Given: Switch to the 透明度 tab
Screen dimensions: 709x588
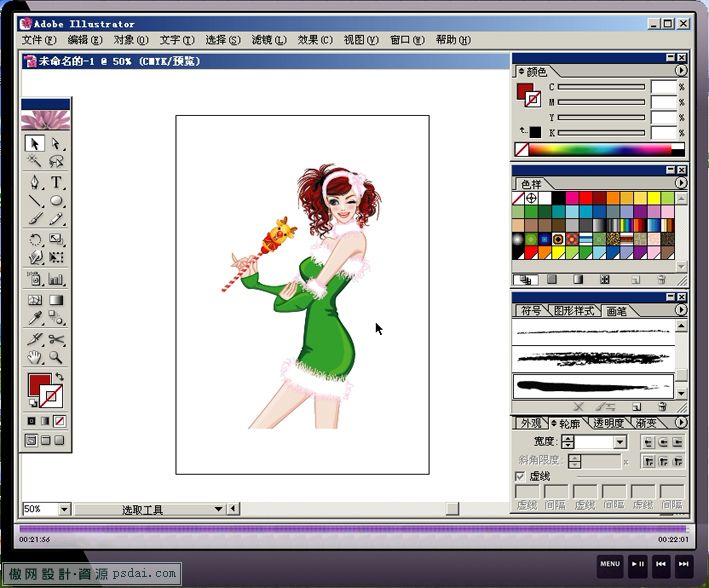Looking at the screenshot, I should (608, 423).
